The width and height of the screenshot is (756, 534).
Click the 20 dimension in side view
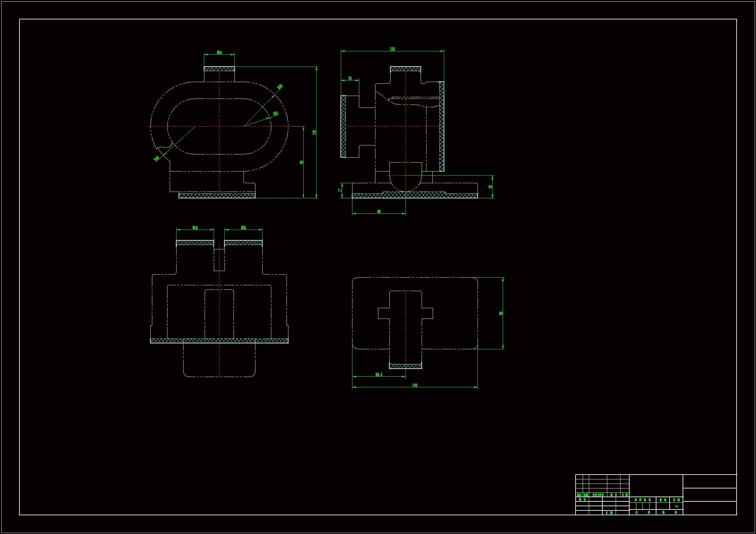[350, 78]
